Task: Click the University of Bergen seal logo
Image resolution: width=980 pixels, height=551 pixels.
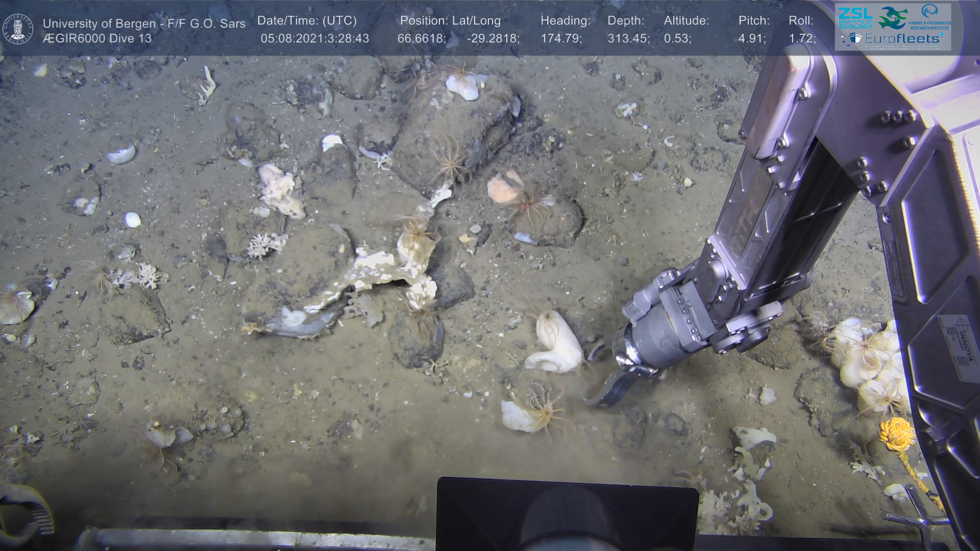Action: (18, 29)
